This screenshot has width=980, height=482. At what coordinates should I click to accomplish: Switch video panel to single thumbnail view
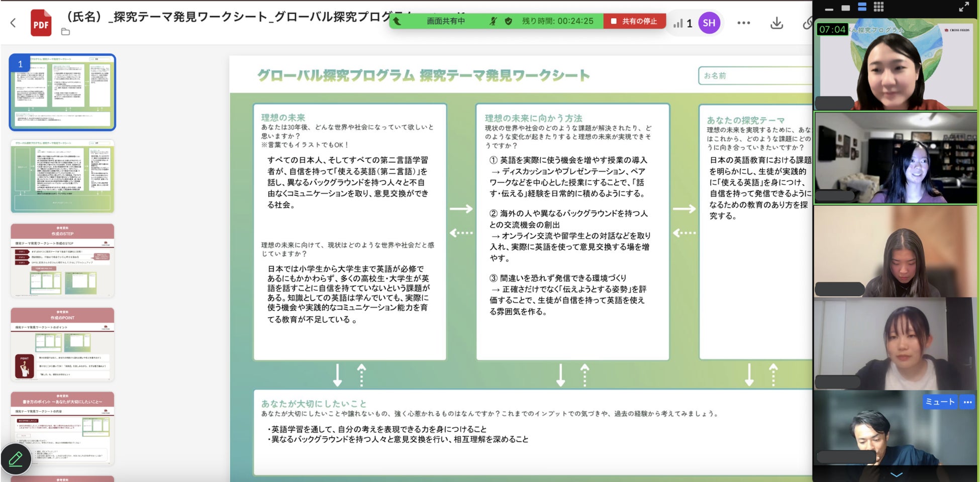[846, 8]
